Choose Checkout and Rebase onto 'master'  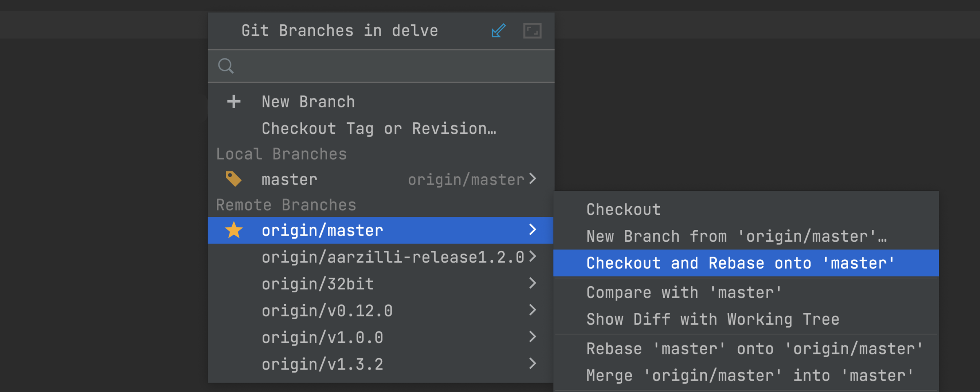(x=746, y=263)
